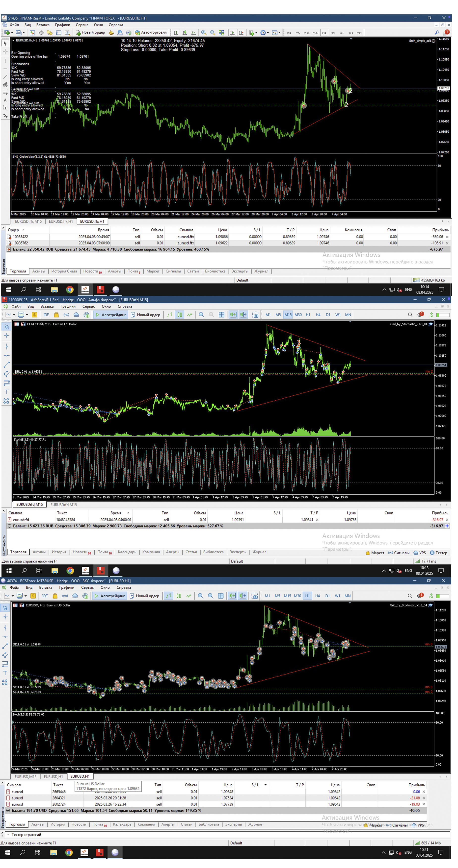Open Эксперты tab in FINAM terminal

tap(240, 272)
